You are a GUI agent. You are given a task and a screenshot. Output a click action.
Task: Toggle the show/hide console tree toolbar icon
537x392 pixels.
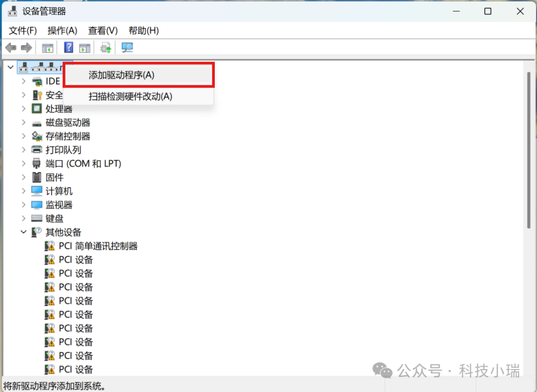point(48,48)
